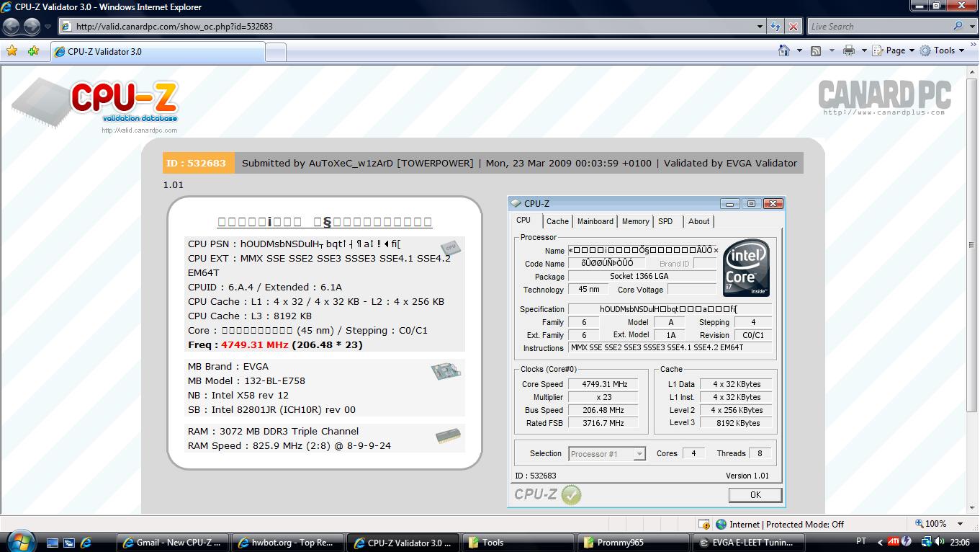980x552 pixels.
Task: Open search provider options dropdown arrow
Action: coord(971,27)
